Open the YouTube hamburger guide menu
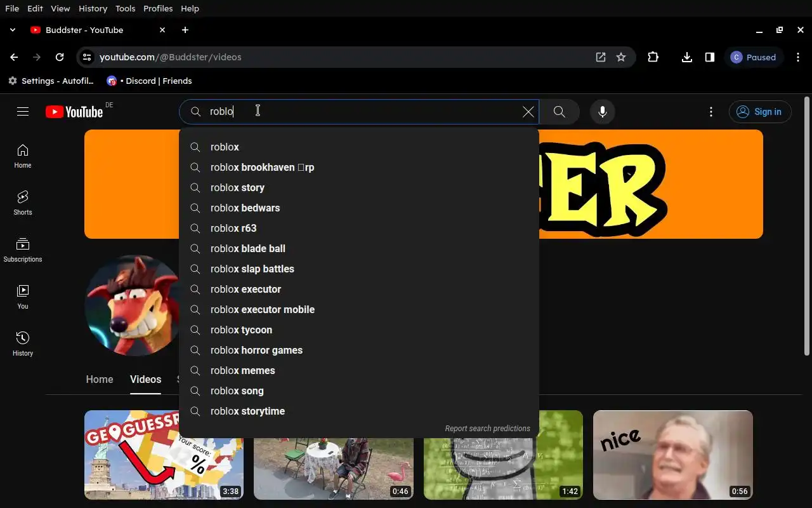Screen dimensions: 812x508 point(23,112)
